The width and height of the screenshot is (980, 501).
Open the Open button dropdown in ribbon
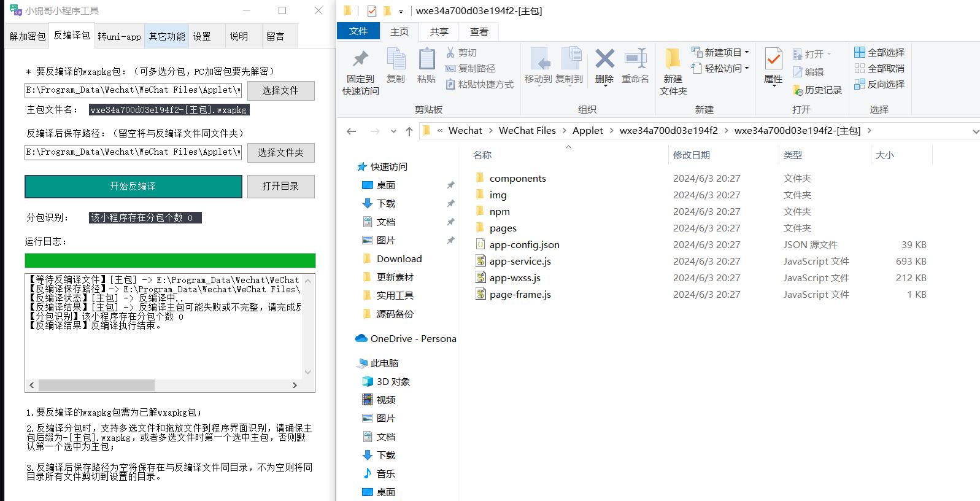pyautogui.click(x=812, y=55)
